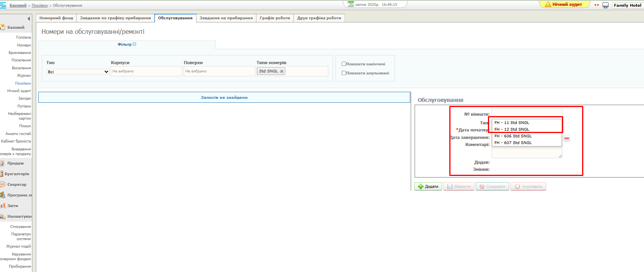
Task: Enable the Показати анульовані checkbox
Action: pos(344,73)
